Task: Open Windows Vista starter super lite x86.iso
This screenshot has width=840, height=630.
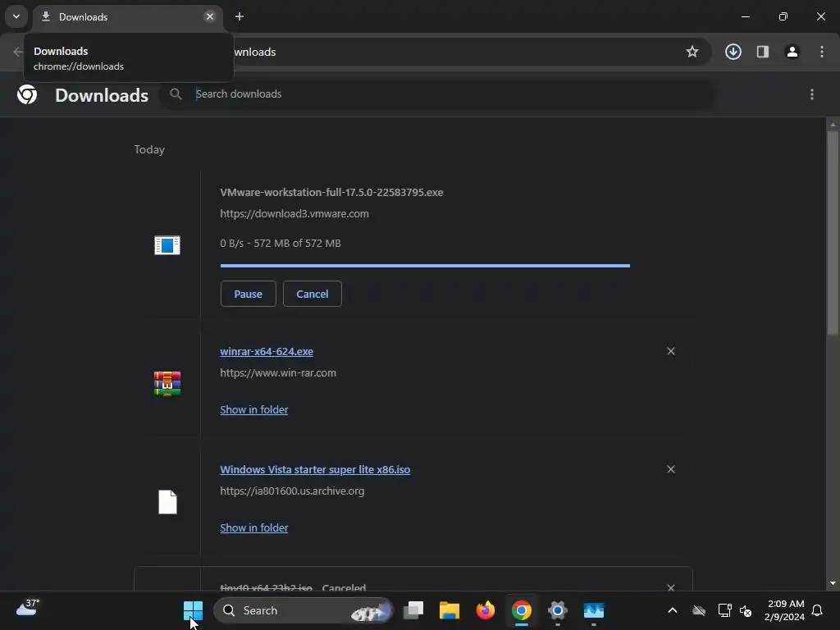Action: (x=315, y=469)
